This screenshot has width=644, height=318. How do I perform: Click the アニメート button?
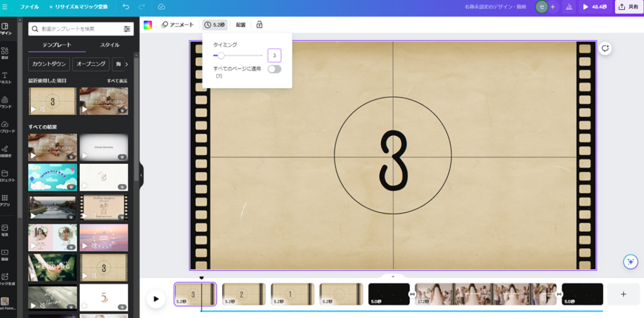coord(178,25)
